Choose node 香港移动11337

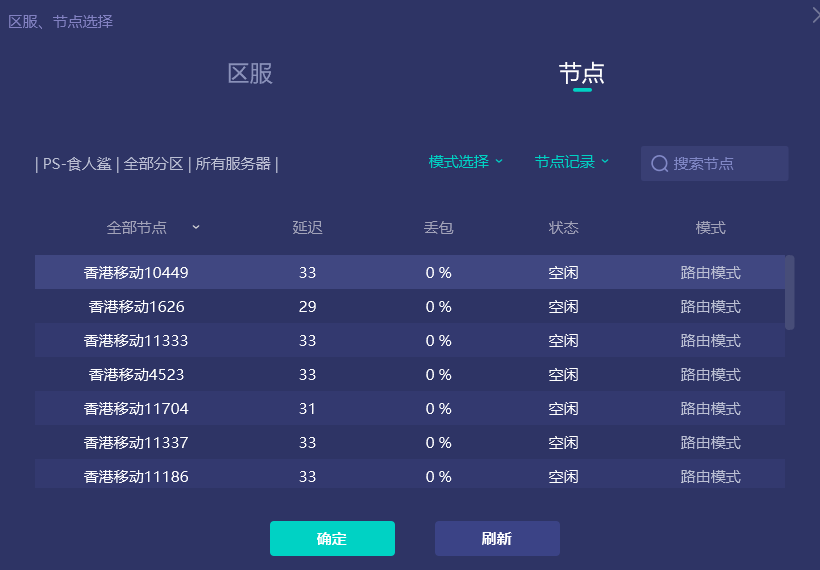409,442
